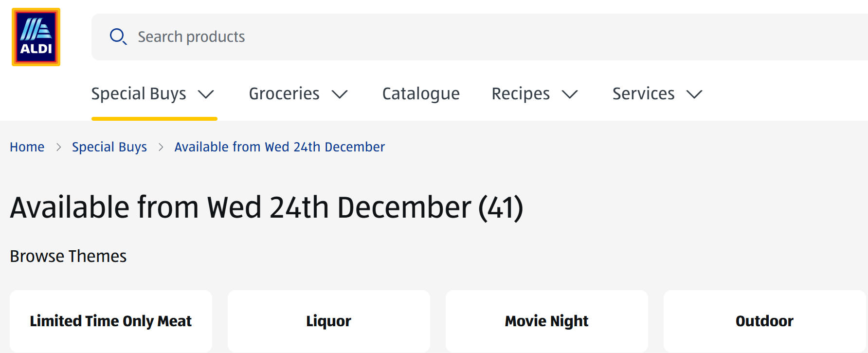Open the Recipes menu
The height and width of the screenshot is (353, 868).
(521, 93)
